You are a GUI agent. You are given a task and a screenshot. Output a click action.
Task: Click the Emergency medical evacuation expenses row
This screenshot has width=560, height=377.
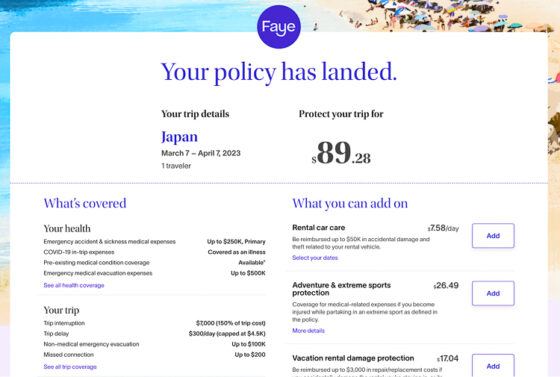coord(154,273)
